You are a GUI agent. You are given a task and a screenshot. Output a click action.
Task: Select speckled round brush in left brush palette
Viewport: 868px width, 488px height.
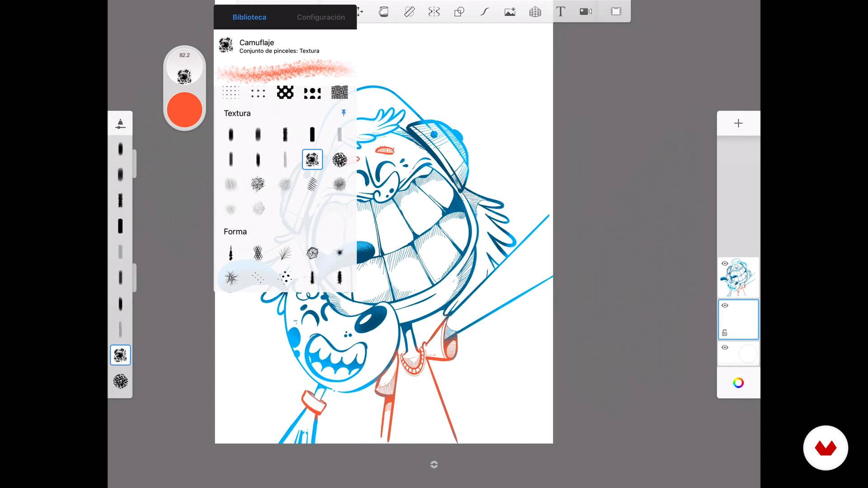click(120, 381)
